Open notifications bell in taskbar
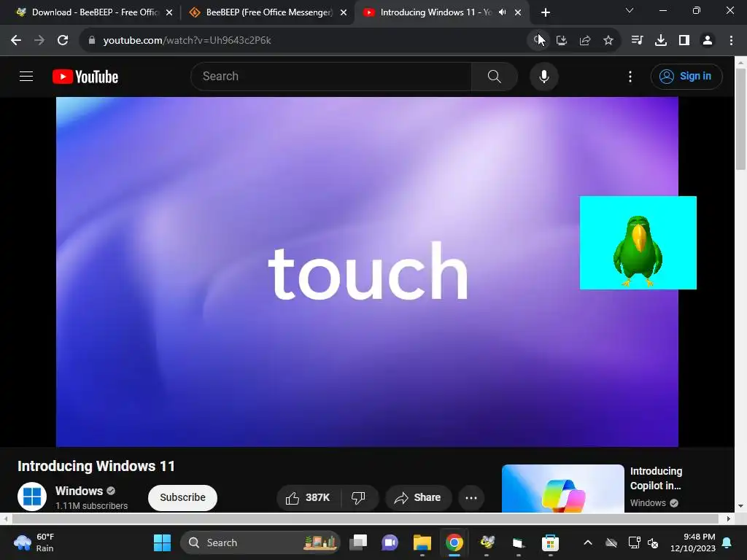This screenshot has height=560, width=747. tap(727, 542)
